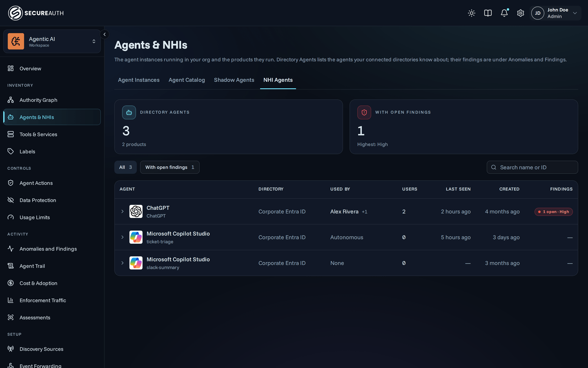Screen dimensions: 588x368
Task: Open the Agentic AI workspace switcher
Action: click(x=52, y=41)
